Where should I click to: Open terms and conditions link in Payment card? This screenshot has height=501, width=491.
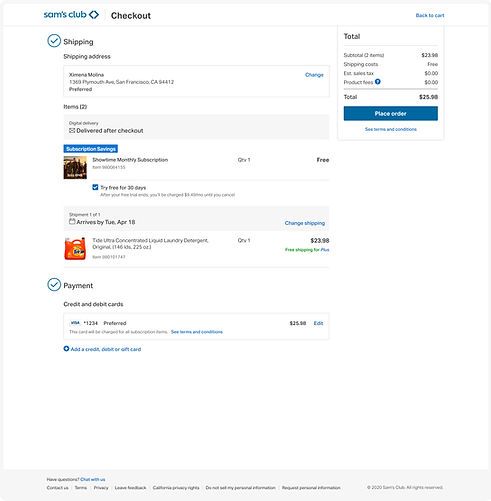[x=197, y=332]
